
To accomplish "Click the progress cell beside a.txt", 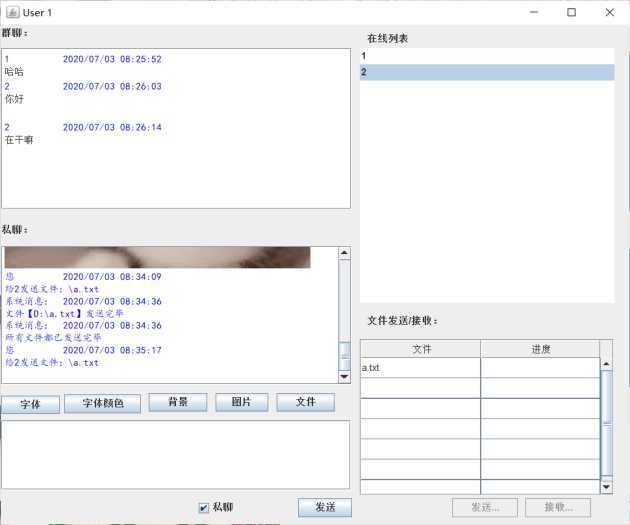I will pos(540,368).
